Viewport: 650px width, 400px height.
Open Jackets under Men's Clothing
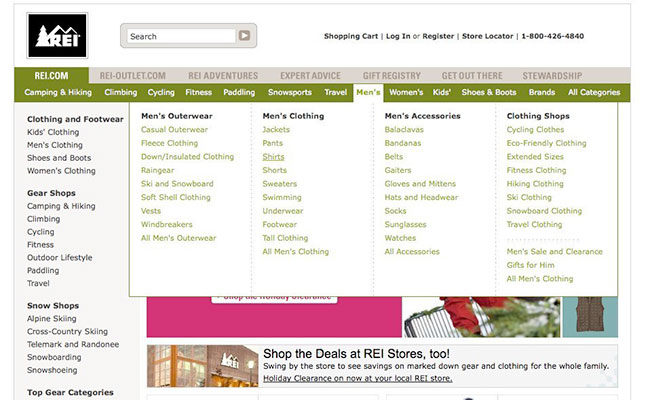click(276, 130)
